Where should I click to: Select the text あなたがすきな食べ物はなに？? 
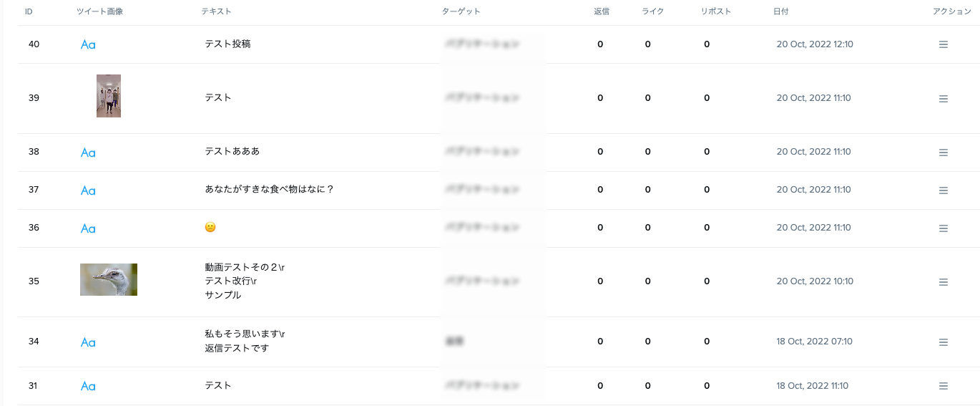tap(270, 190)
